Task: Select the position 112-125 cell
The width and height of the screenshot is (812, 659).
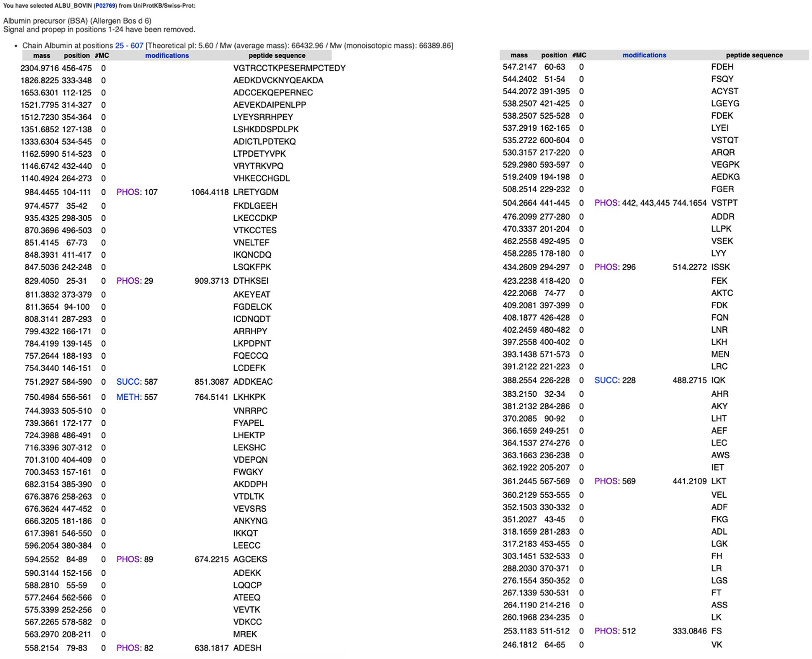Action: click(x=77, y=93)
